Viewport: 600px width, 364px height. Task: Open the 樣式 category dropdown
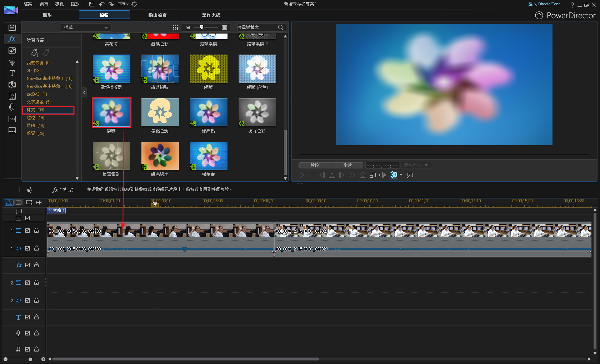point(86,27)
